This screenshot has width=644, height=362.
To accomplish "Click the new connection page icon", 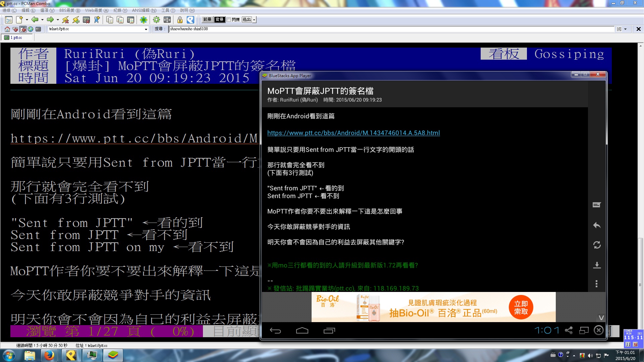I will [x=19, y=20].
